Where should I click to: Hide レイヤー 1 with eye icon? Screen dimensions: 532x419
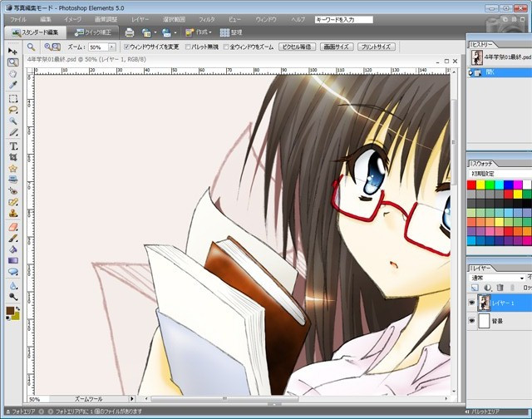[x=471, y=303]
